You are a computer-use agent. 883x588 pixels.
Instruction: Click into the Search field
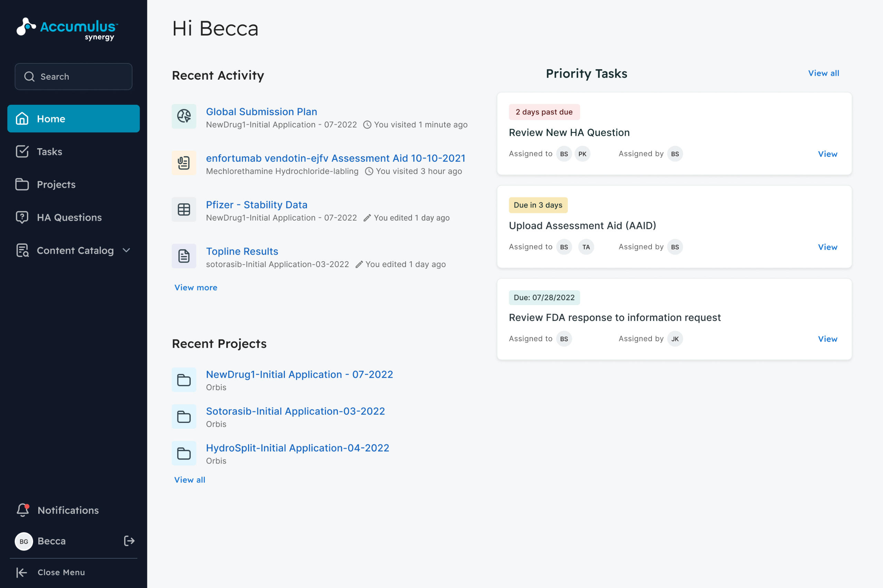click(x=73, y=77)
